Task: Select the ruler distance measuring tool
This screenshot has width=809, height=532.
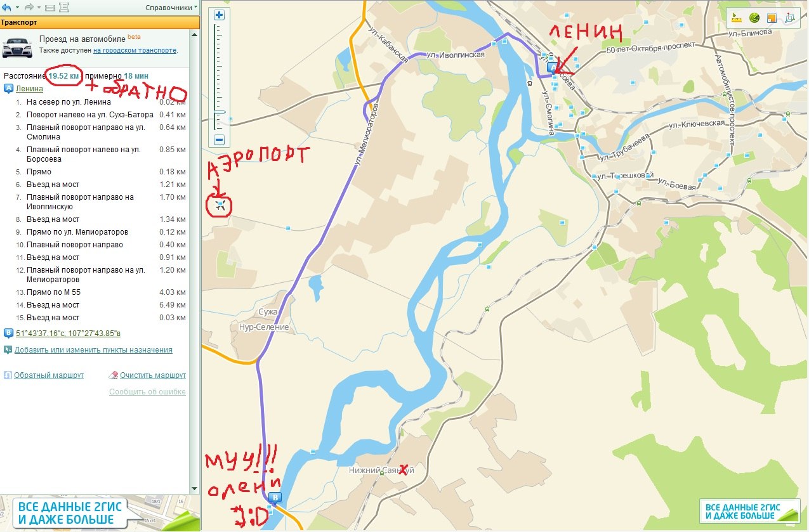Action: (x=737, y=18)
